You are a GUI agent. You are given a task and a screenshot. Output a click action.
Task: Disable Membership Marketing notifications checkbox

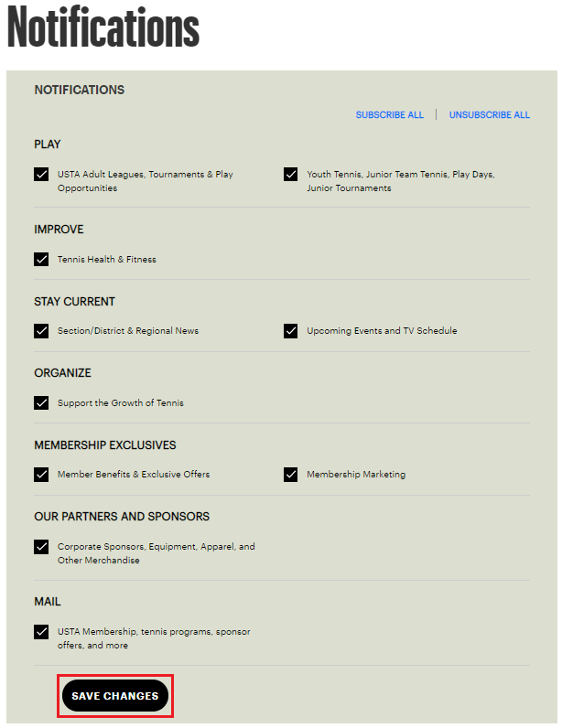pyautogui.click(x=290, y=475)
